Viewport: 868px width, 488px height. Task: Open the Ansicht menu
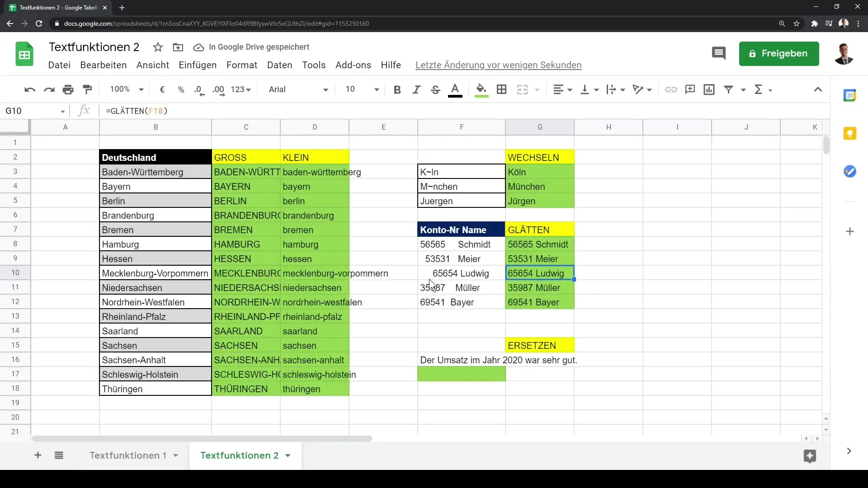pyautogui.click(x=153, y=65)
